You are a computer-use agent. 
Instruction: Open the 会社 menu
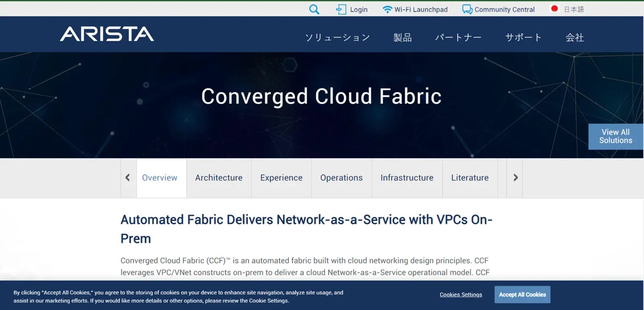pos(575,37)
